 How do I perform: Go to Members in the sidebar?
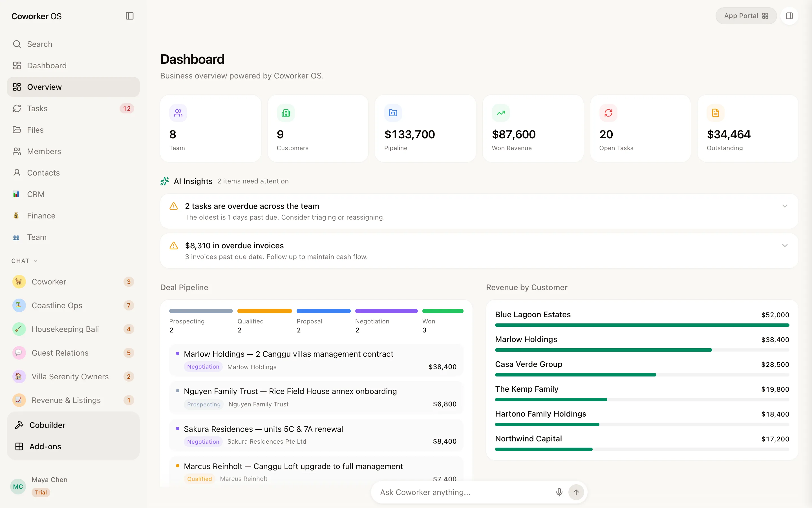73,152
